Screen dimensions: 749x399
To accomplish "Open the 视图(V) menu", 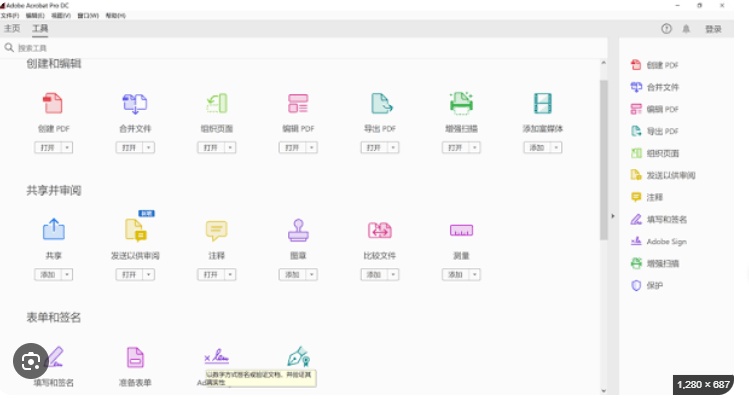I will coord(61,16).
